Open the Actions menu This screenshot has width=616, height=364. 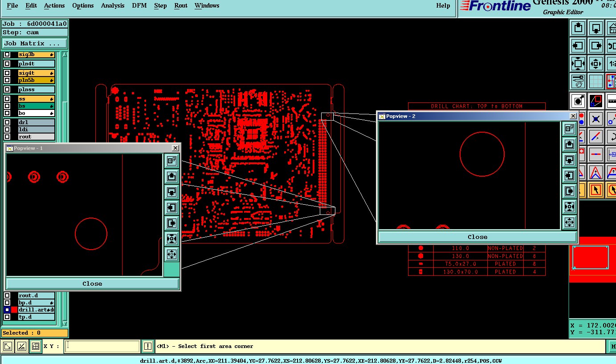pos(54,6)
